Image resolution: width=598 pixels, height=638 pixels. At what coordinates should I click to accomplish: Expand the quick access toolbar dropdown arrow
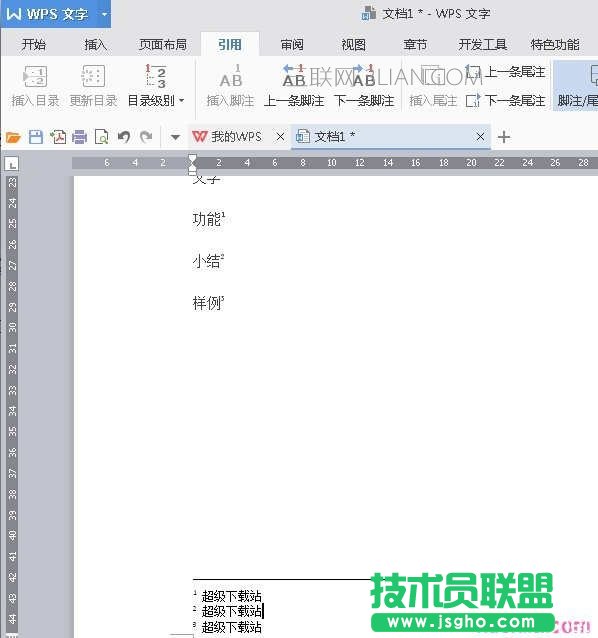tap(175, 137)
